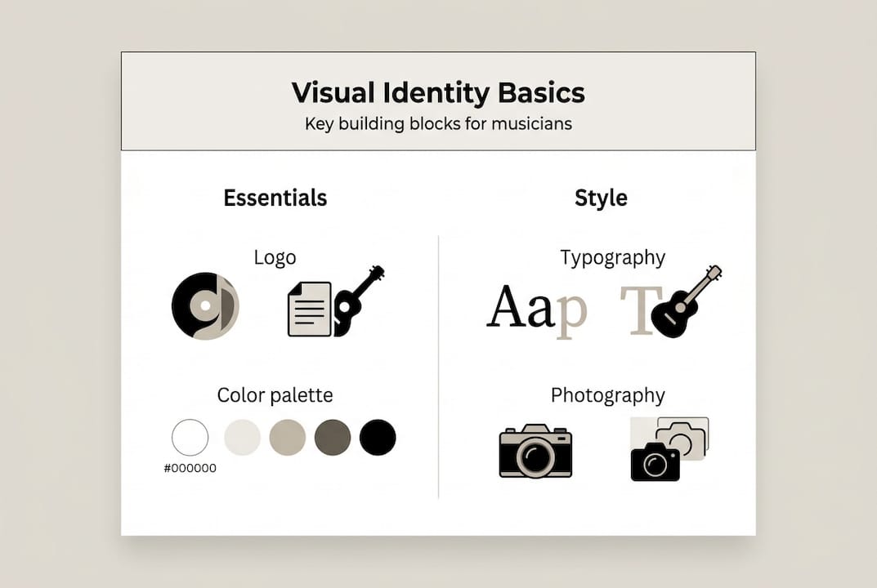Select the dark gray color swatch

tap(332, 438)
